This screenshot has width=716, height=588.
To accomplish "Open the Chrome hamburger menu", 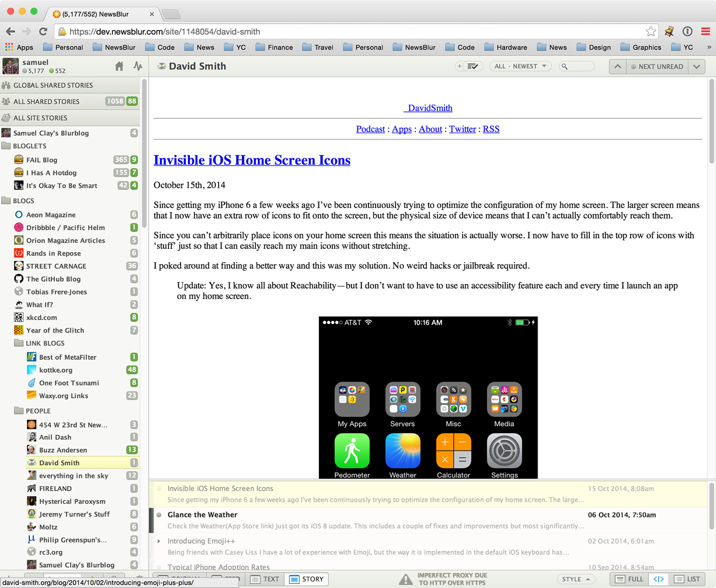I will [x=706, y=31].
